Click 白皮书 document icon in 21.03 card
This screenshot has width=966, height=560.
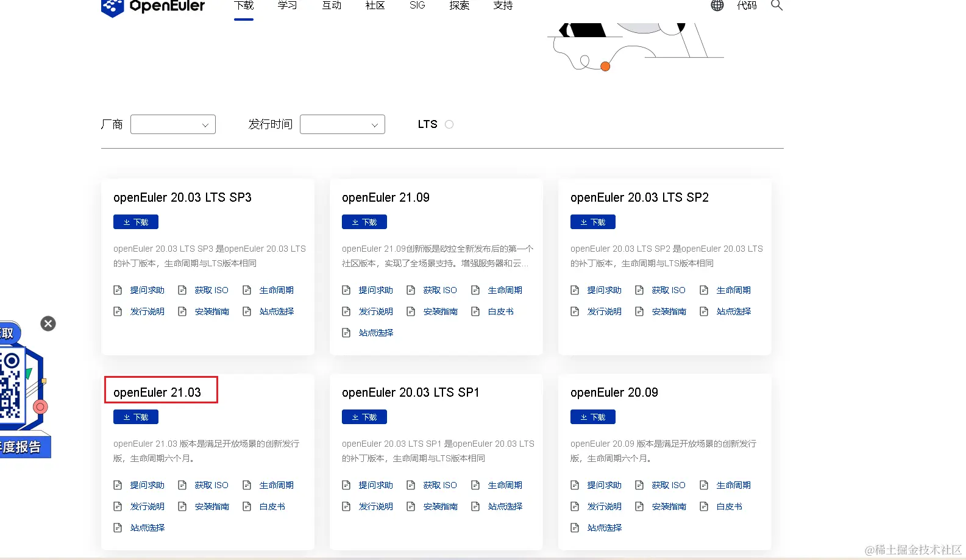(x=247, y=506)
